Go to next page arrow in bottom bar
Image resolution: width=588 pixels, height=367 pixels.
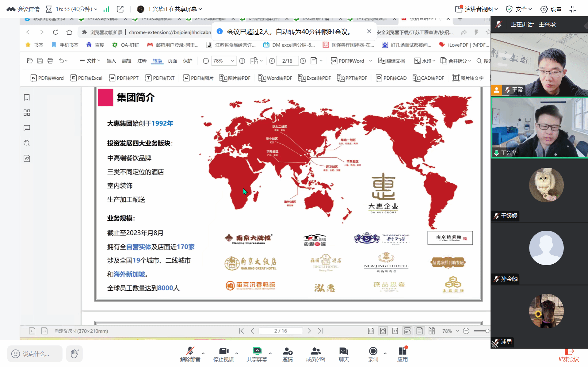point(309,331)
